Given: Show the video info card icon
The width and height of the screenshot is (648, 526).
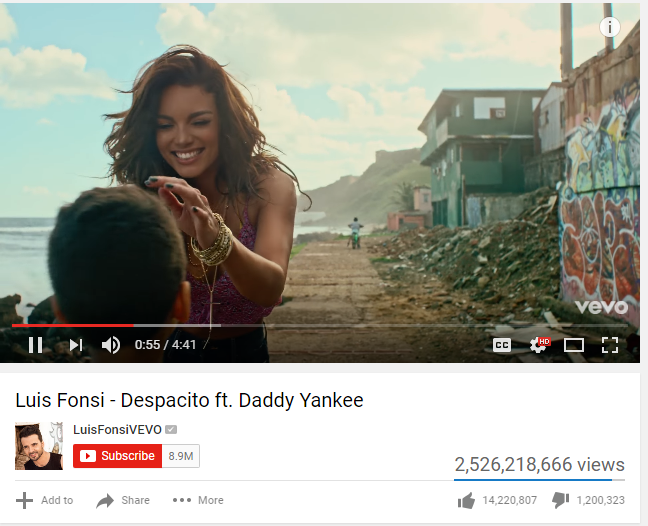Looking at the screenshot, I should click(610, 27).
